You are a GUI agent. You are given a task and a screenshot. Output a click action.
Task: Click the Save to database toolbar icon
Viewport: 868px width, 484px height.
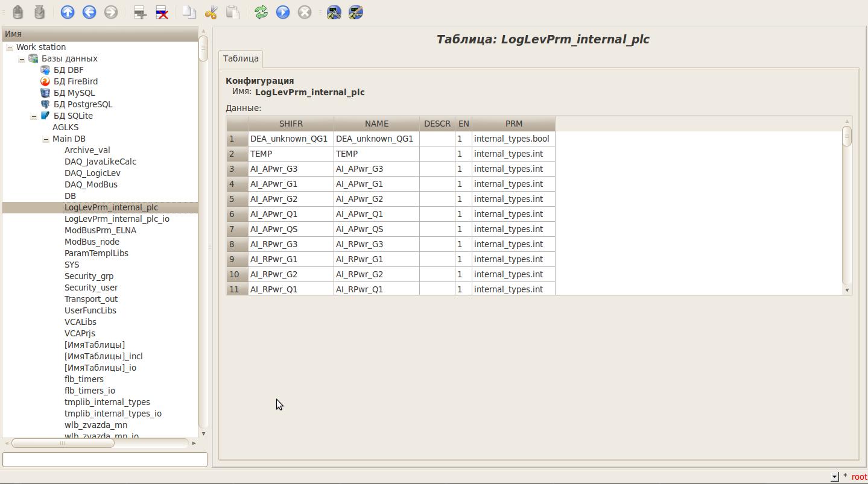click(40, 12)
